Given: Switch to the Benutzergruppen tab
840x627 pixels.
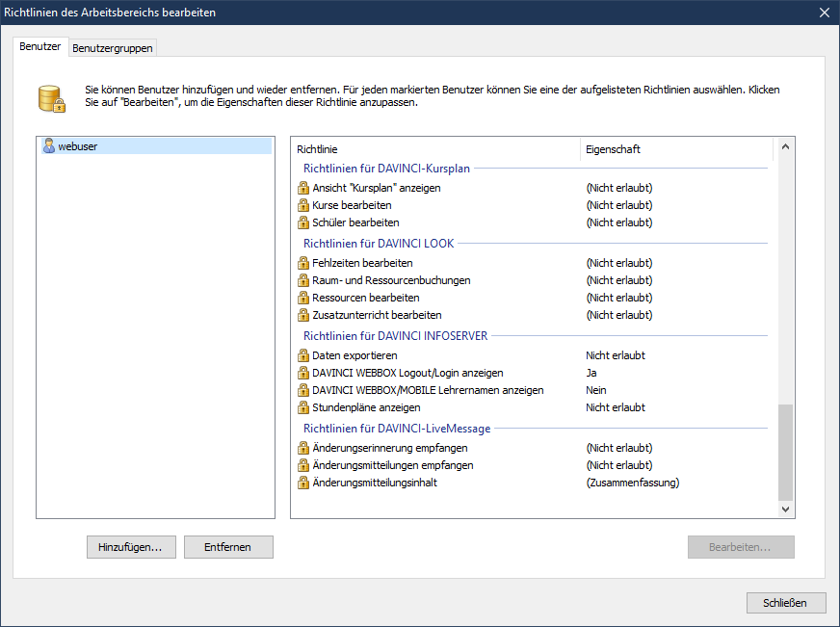Looking at the screenshot, I should tap(113, 48).
